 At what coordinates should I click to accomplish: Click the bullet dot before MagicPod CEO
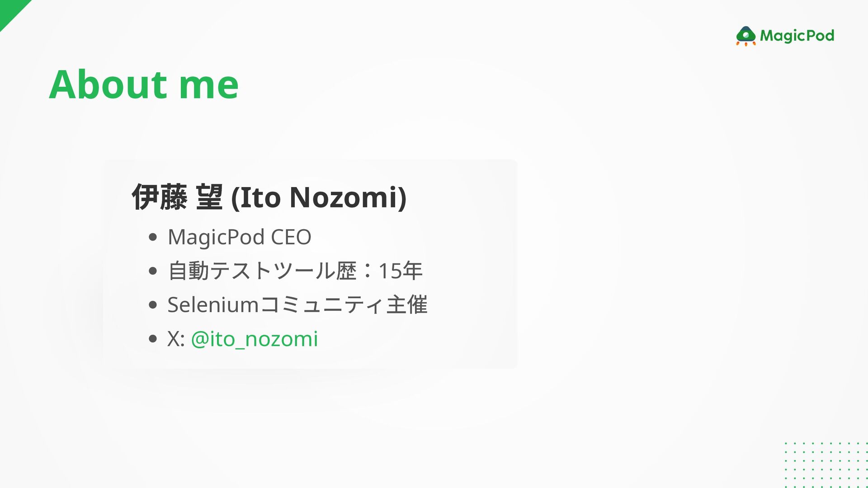(152, 237)
